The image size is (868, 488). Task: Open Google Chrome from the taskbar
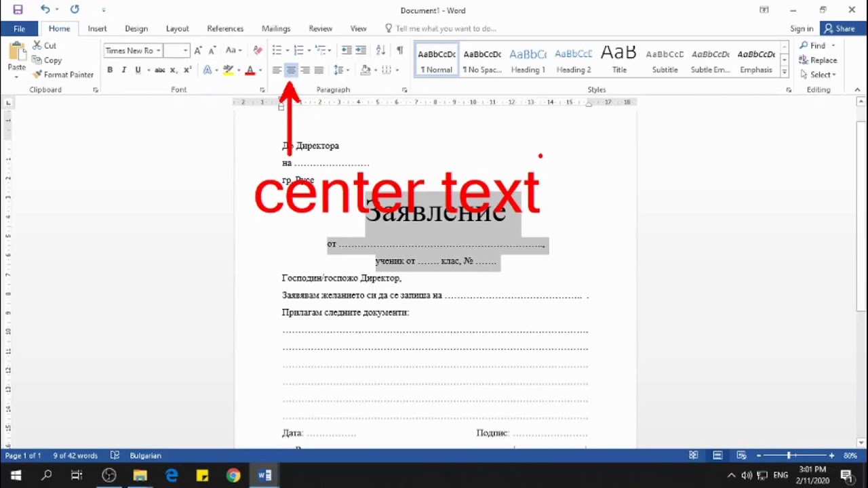click(233, 475)
